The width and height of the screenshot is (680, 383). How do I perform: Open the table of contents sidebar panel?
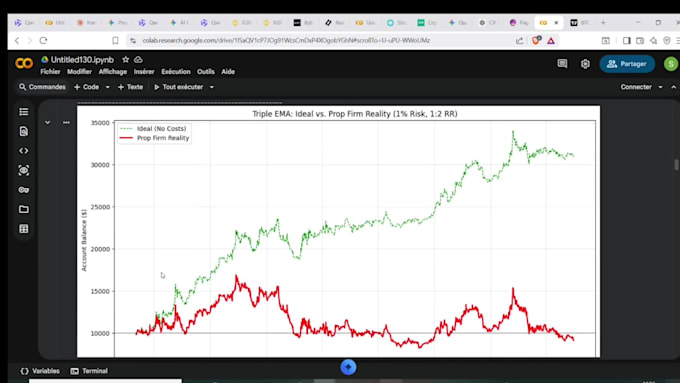coord(24,112)
